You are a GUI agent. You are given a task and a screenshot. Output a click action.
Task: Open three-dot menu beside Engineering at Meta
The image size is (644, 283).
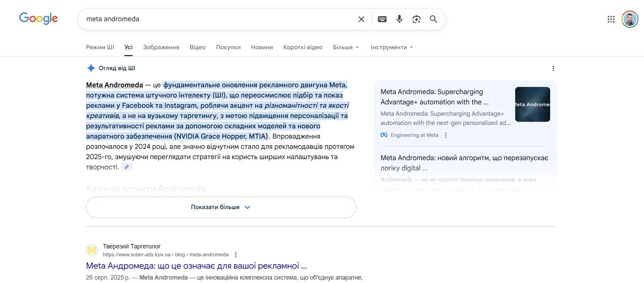coord(446,135)
